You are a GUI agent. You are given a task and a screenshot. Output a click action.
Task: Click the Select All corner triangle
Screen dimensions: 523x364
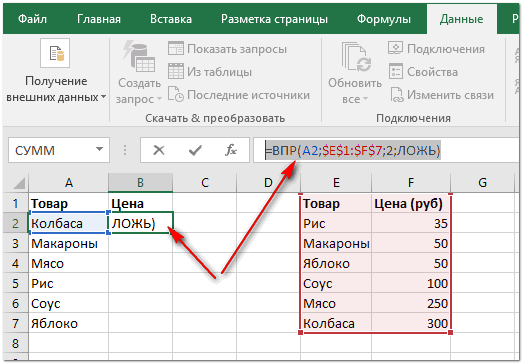click(19, 183)
